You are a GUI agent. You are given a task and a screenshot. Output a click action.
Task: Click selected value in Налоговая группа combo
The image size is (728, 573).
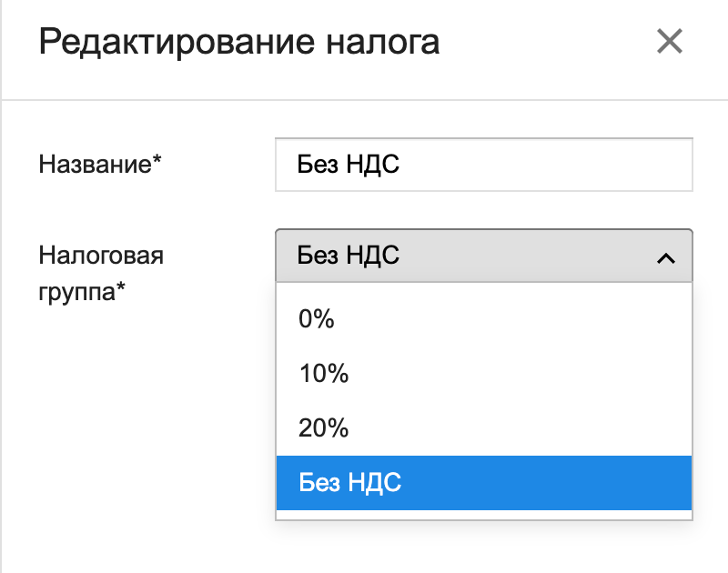coord(349,256)
